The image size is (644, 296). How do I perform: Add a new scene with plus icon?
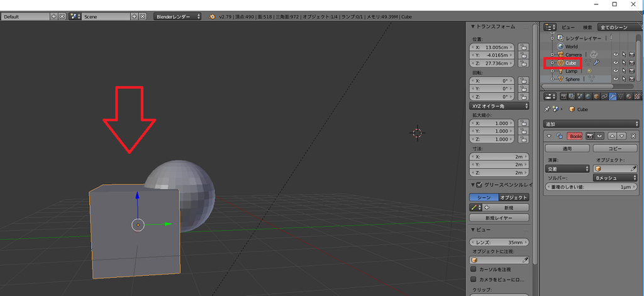point(134,16)
